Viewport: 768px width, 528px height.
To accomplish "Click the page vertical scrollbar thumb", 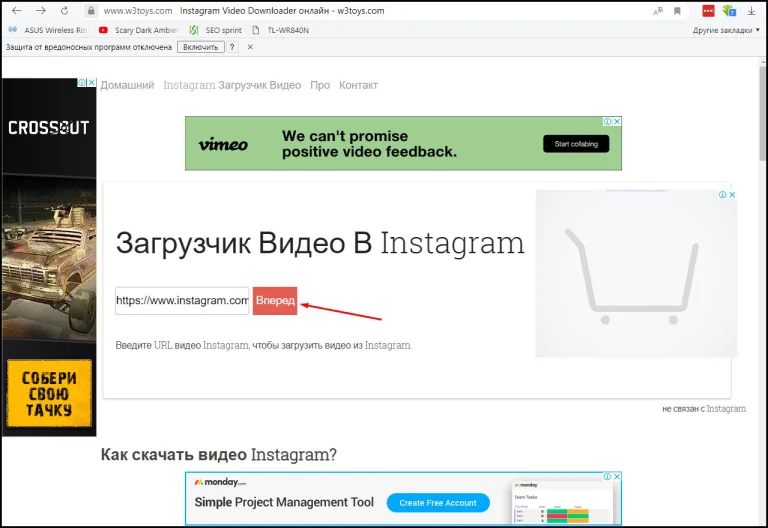I will tap(763, 113).
